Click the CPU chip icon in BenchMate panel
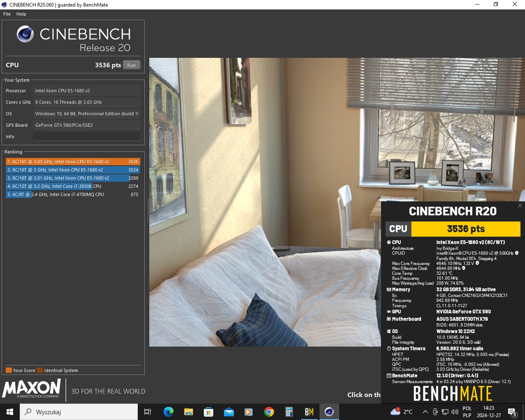Image resolution: width=525 pixels, height=420 pixels. point(389,242)
